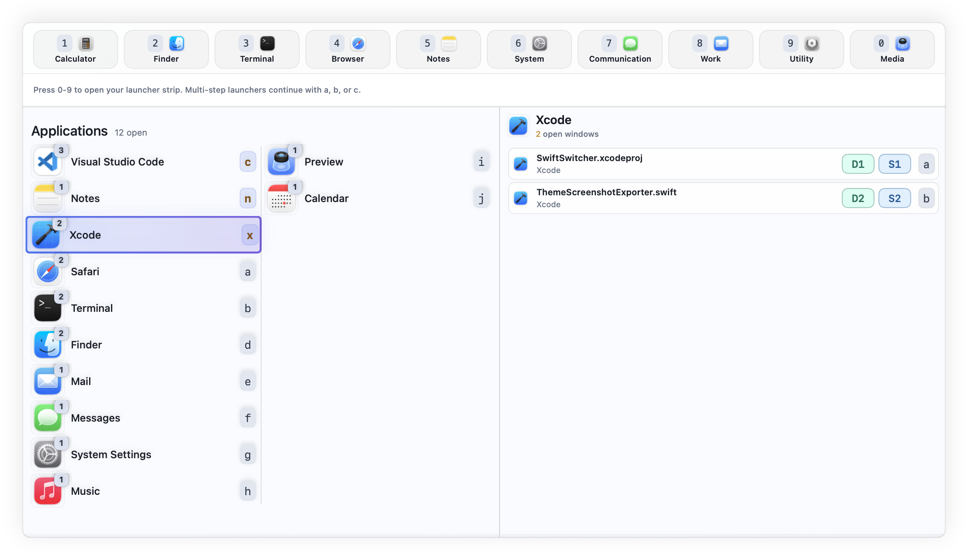This screenshot has height=560, width=968.
Task: Click the calculator icon in launcher 1
Action: 86,43
